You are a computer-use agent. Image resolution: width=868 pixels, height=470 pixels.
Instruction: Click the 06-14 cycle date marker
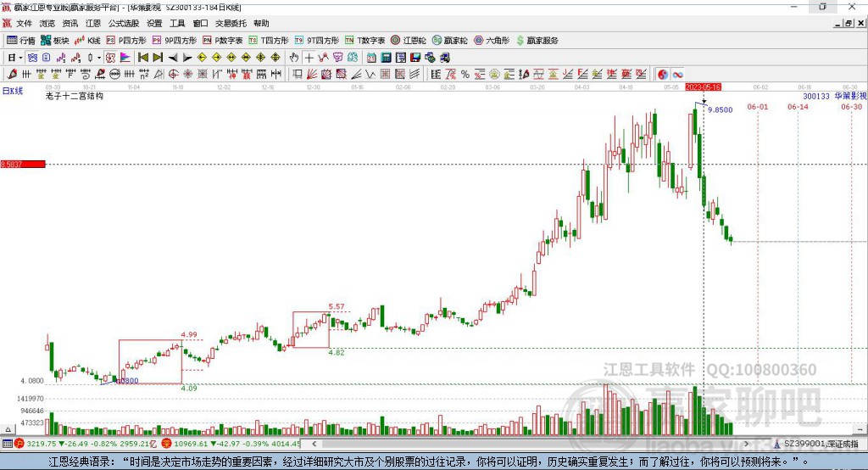coord(798,107)
